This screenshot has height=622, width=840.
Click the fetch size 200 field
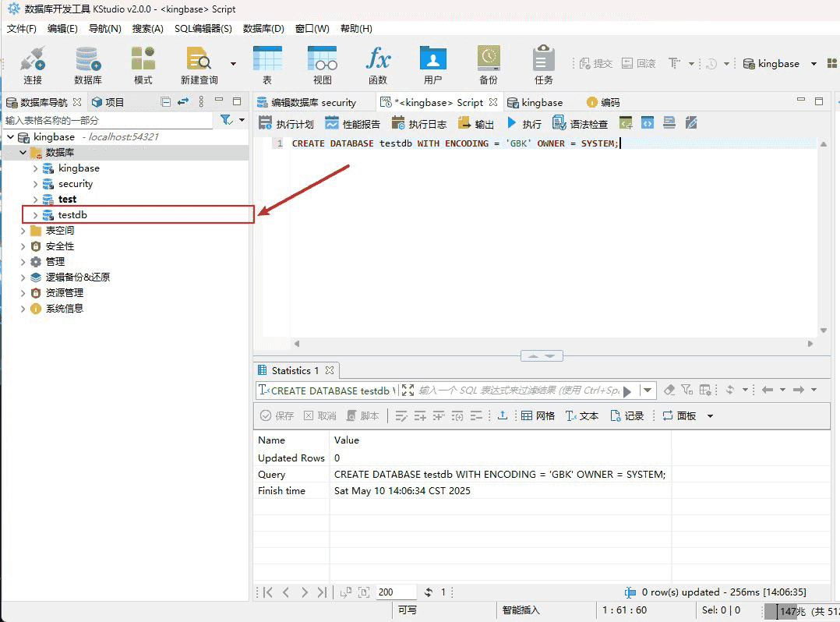396,592
